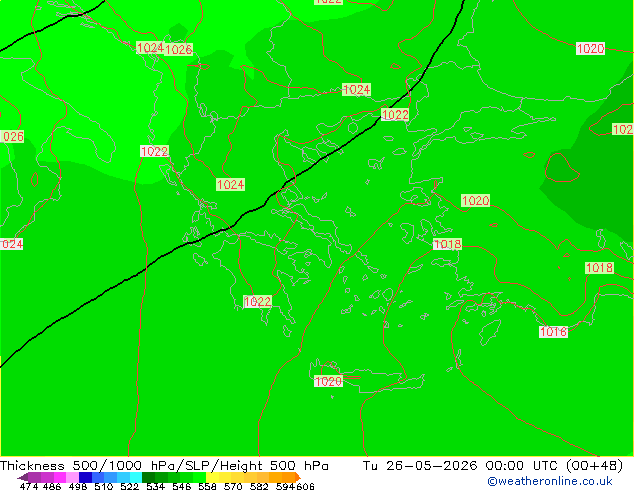The image size is (634, 490).
Task: Click the 606 legend value
Action: (305, 486)
